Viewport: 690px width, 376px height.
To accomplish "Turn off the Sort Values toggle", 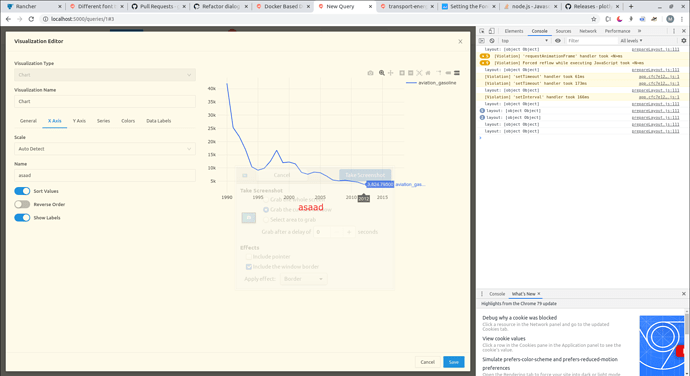I will [22, 191].
